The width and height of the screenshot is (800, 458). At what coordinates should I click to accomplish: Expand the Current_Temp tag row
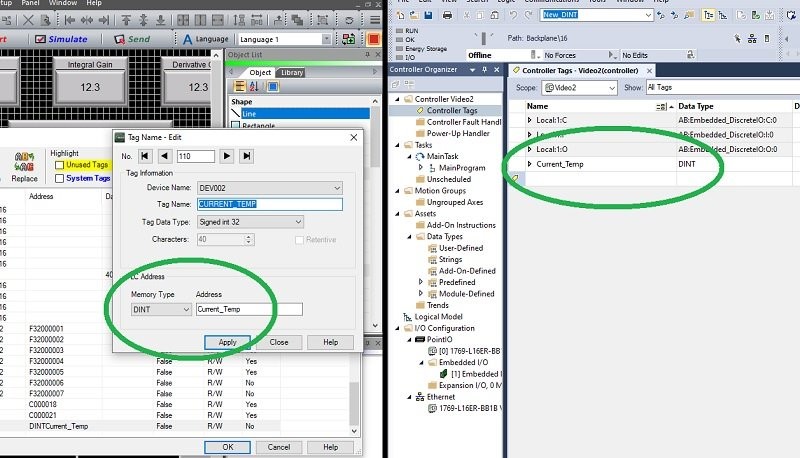530,164
